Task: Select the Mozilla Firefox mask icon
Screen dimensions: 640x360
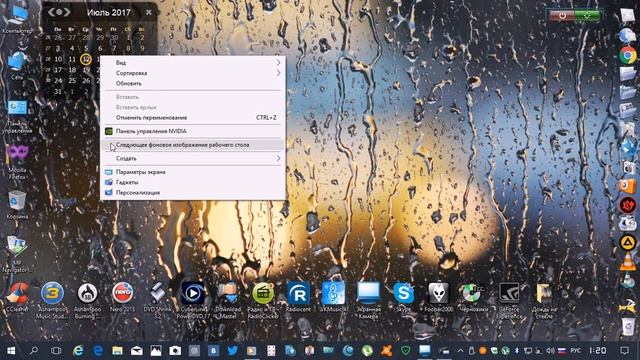Action: 17,162
